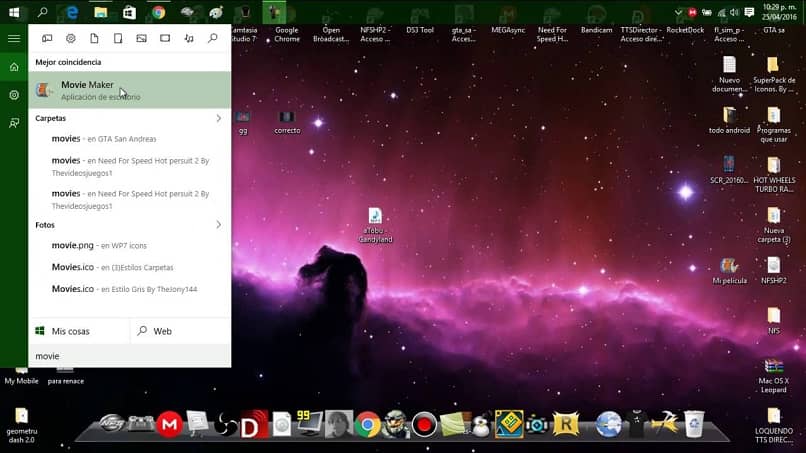Screen dimensions: 806x453
Task: Select the MEGAsync desktop shortcut
Action: click(508, 30)
